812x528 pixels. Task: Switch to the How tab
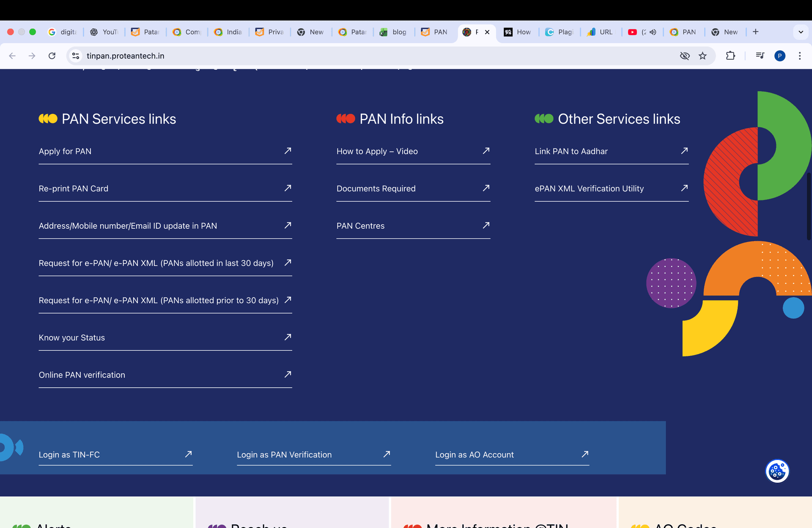click(518, 32)
